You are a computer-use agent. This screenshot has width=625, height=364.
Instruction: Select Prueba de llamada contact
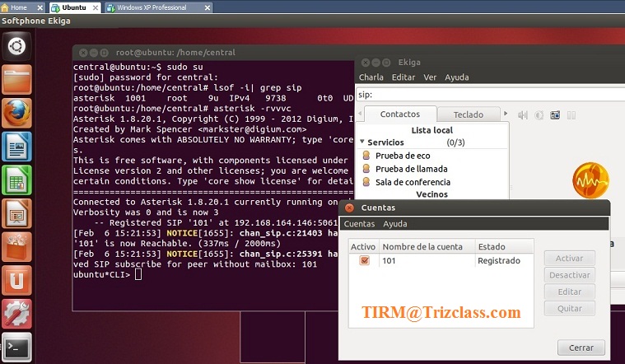[x=412, y=169]
